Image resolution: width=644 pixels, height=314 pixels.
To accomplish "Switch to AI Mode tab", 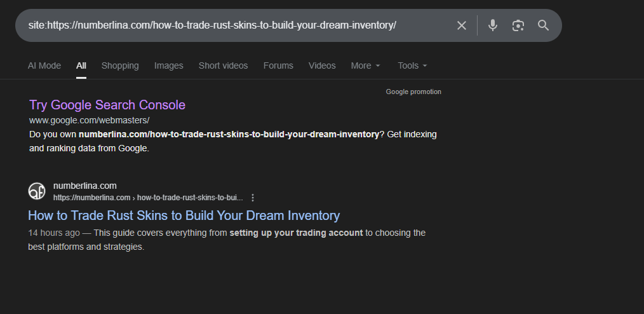I will [44, 65].
